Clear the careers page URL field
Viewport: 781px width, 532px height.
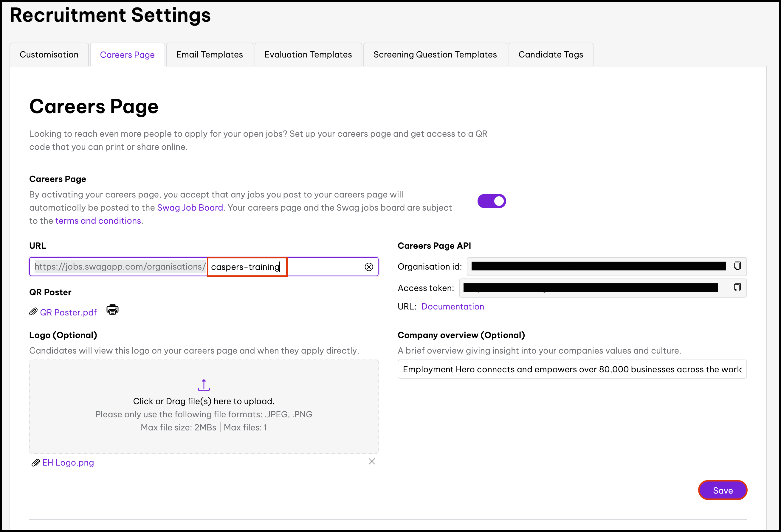[369, 267]
